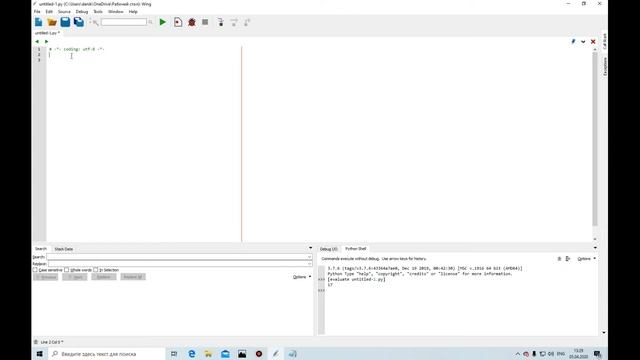The image size is (640, 360).
Task: Open the Options dropdown in Search panel
Action: (x=302, y=277)
